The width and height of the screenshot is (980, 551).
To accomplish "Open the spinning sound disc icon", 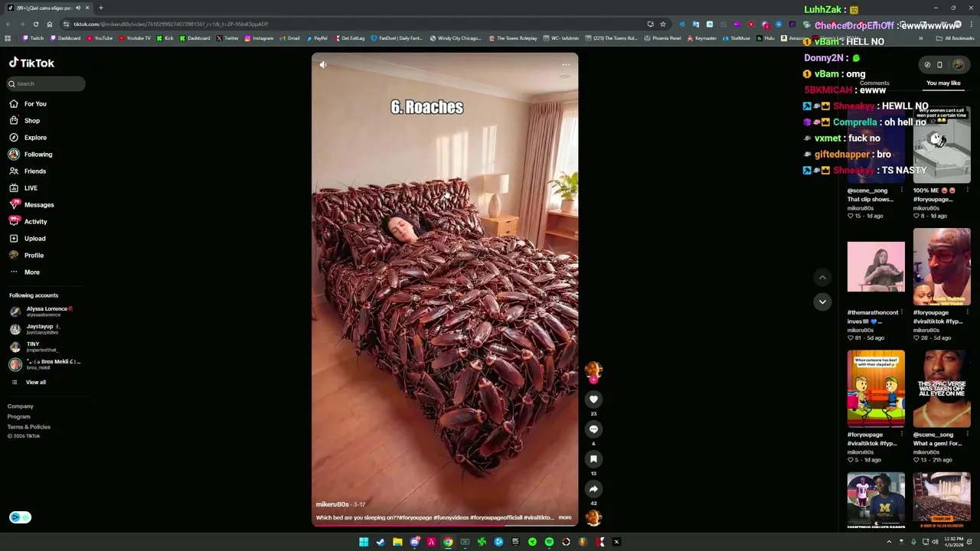I will pyautogui.click(x=593, y=518).
